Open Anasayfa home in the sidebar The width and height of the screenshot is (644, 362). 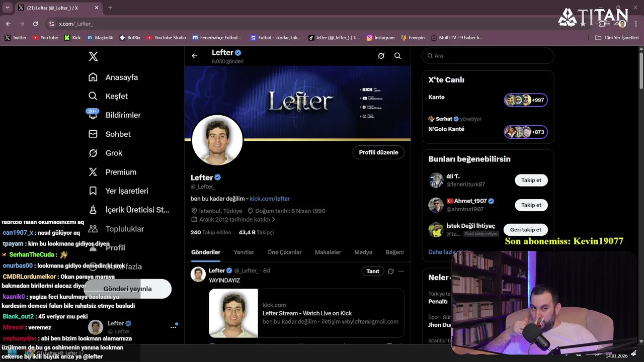pyautogui.click(x=113, y=77)
